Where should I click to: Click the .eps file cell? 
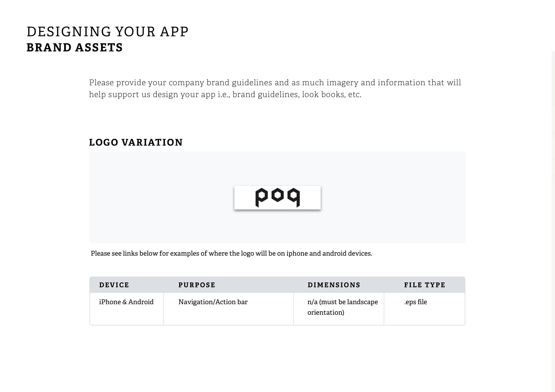tap(424, 309)
